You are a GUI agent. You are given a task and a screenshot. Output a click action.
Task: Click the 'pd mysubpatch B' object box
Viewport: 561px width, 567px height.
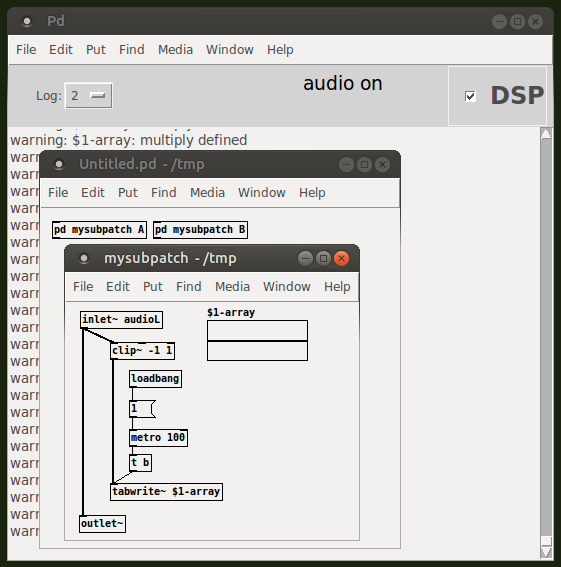tap(200, 230)
